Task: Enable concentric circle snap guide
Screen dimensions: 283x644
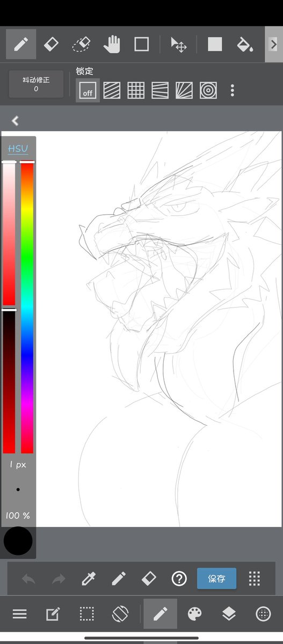Action: click(208, 90)
